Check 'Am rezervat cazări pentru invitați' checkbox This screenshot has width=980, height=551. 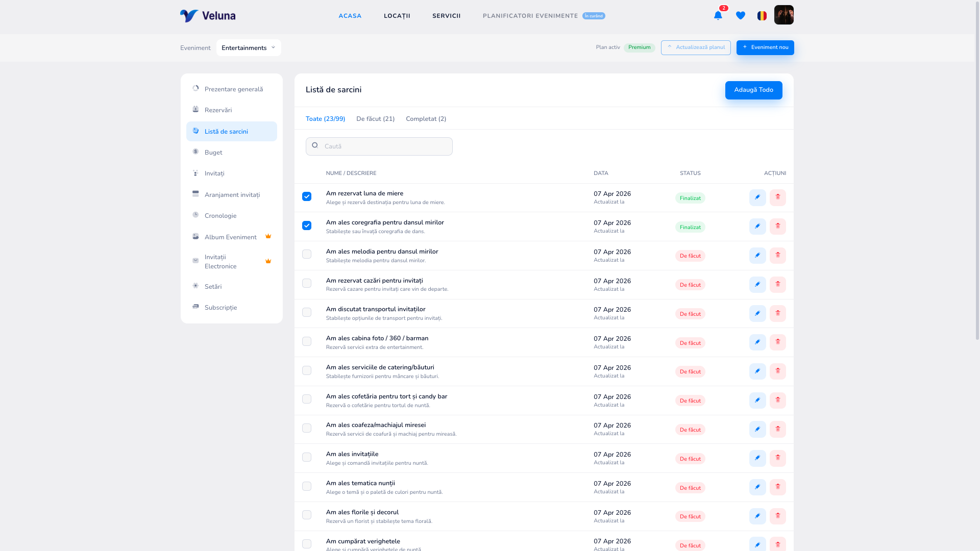pyautogui.click(x=307, y=283)
